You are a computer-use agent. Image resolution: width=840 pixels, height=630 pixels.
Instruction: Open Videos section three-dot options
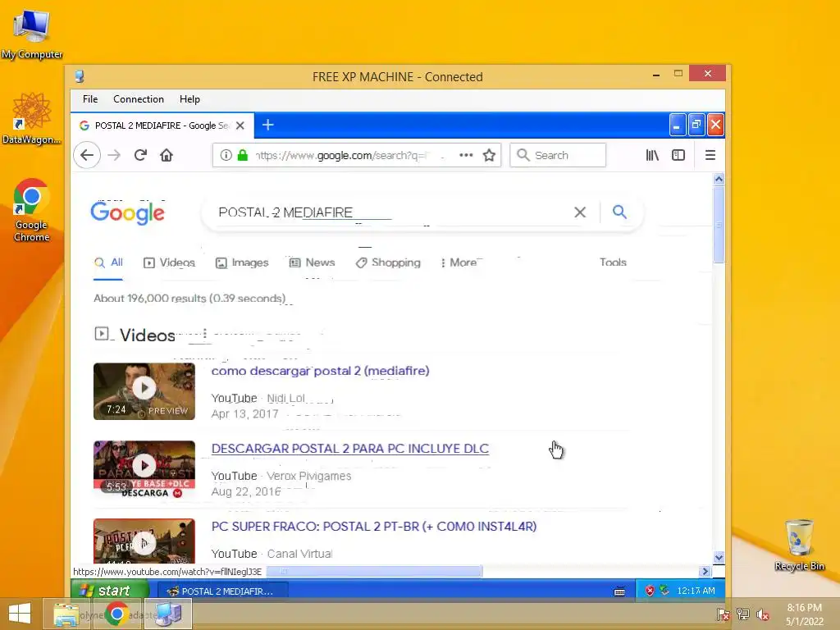click(x=204, y=334)
